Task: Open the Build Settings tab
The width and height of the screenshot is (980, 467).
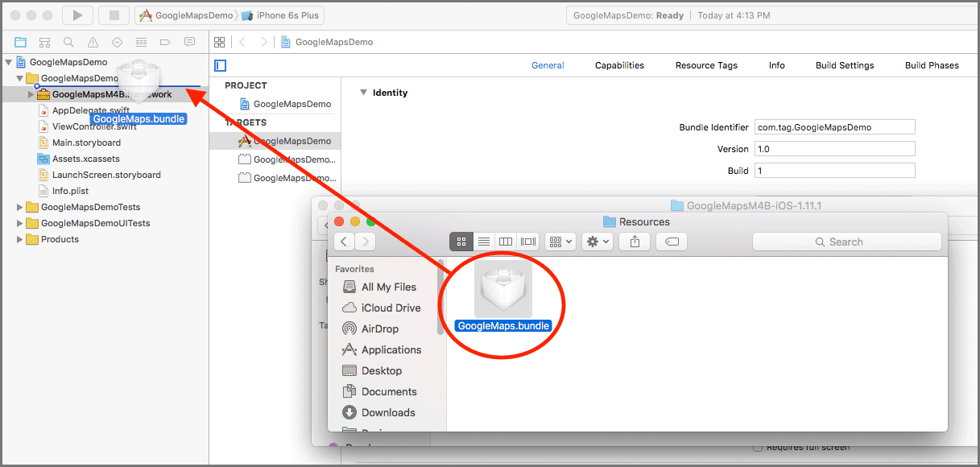Action: tap(845, 65)
